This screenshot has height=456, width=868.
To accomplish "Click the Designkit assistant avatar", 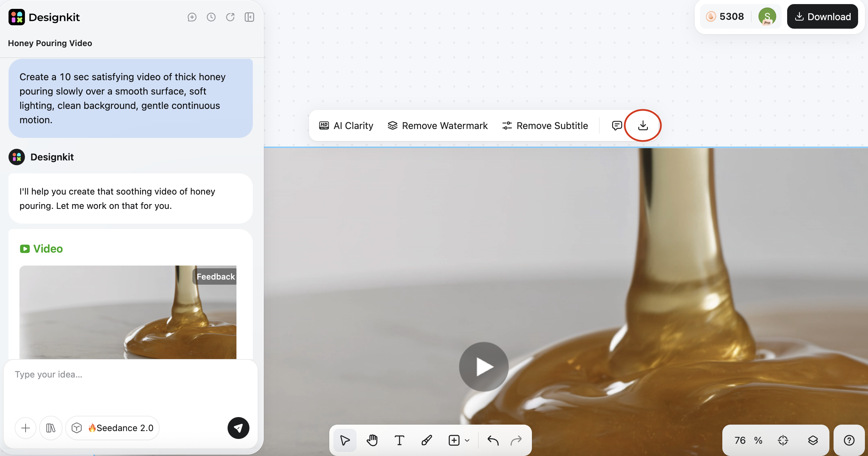I will coord(17,157).
